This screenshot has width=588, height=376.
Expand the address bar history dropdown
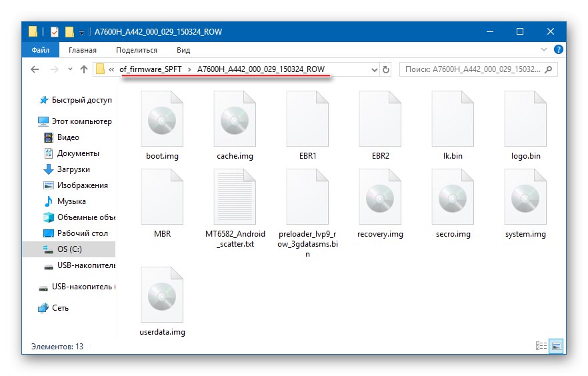(x=374, y=70)
